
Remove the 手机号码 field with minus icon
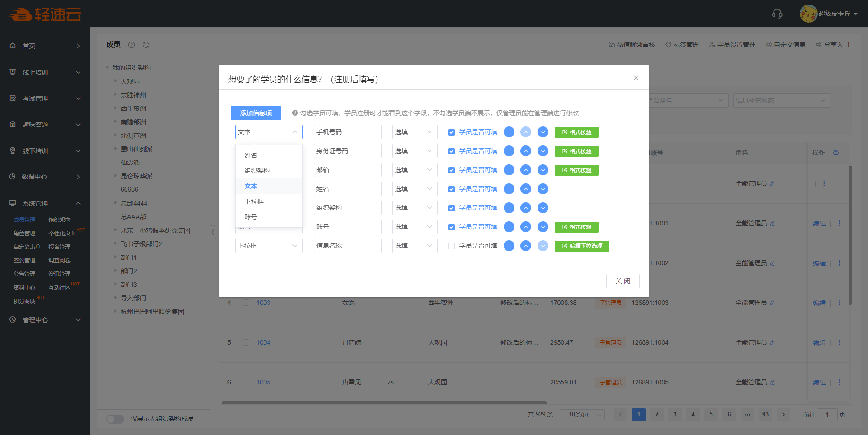(509, 132)
